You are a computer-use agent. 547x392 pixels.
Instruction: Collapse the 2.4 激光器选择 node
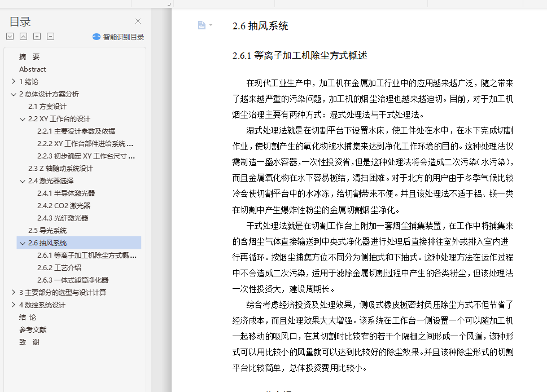23,181
